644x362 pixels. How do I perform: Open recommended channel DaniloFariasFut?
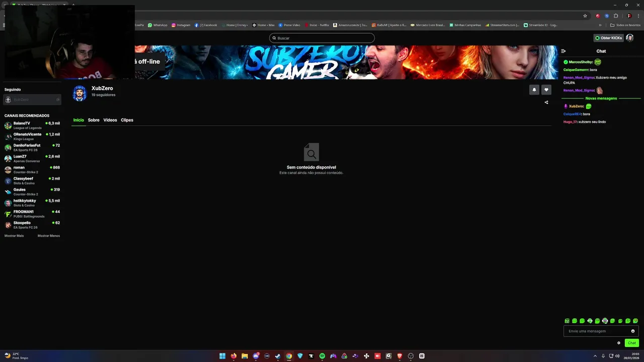(32, 147)
